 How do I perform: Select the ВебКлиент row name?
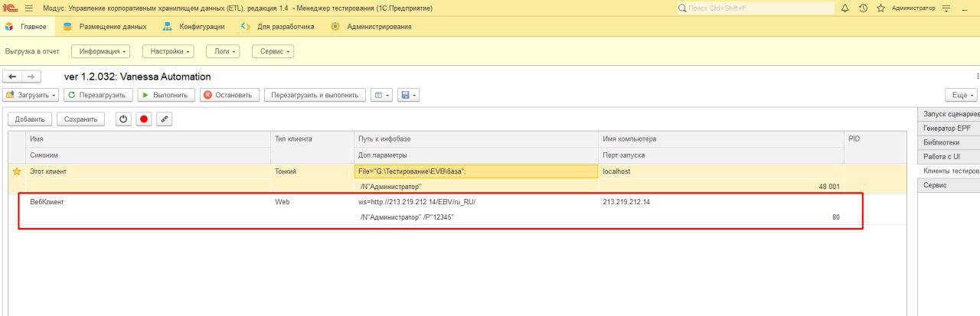[148, 202]
